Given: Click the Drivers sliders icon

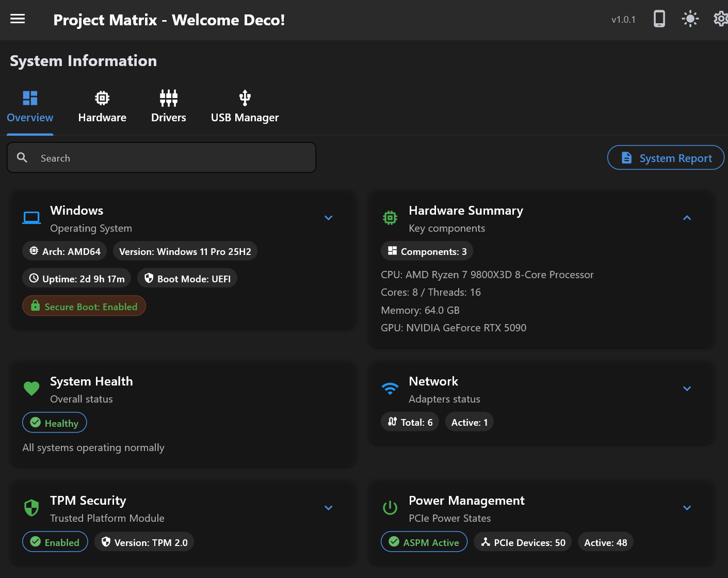Looking at the screenshot, I should tap(169, 98).
